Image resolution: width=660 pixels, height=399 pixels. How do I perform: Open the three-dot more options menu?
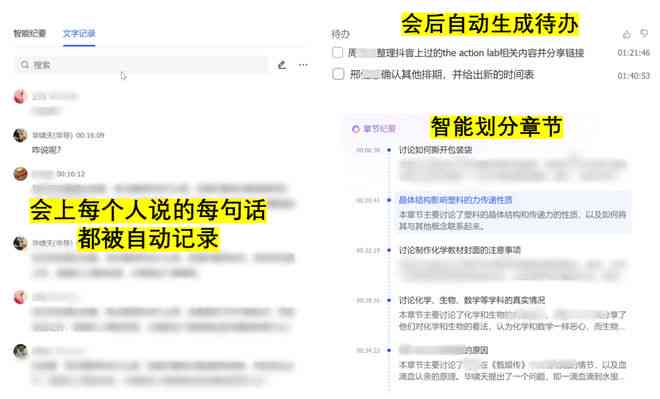tap(303, 65)
